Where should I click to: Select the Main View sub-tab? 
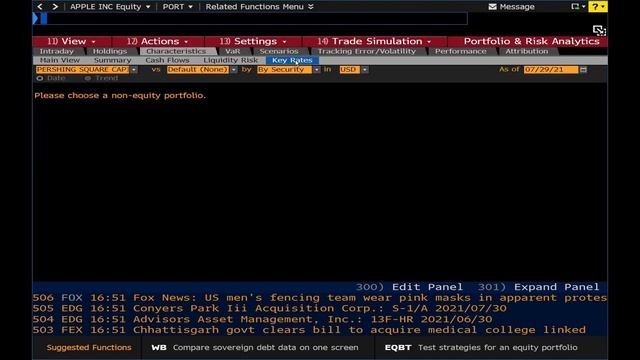point(60,60)
